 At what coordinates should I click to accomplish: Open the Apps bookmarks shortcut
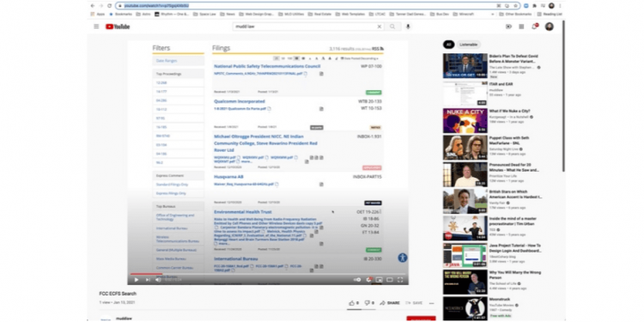click(98, 14)
